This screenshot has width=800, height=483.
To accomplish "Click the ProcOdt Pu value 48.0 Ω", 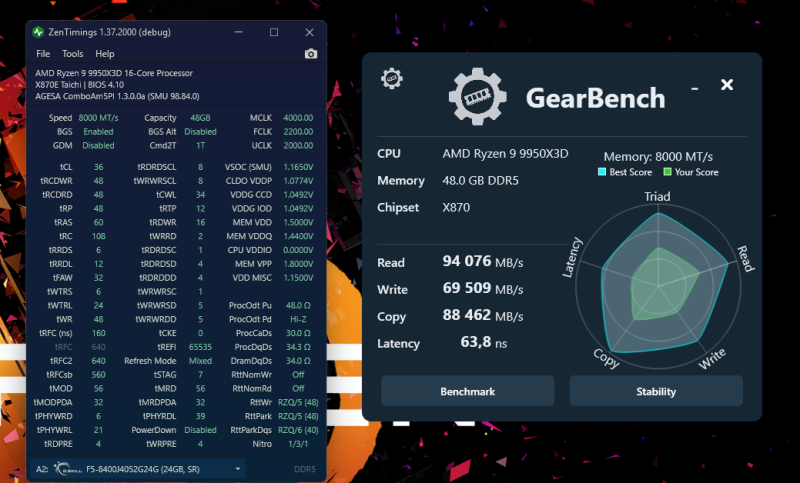I will (298, 306).
